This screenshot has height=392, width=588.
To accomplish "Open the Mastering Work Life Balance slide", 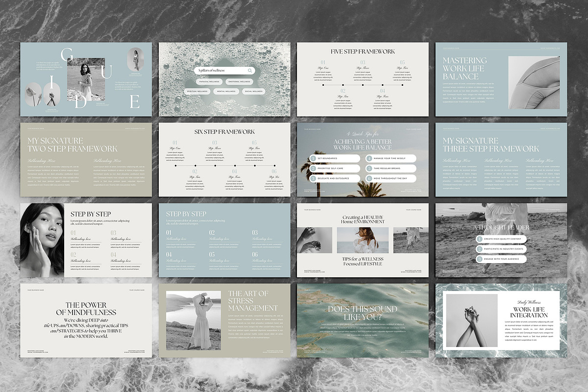I will [x=501, y=79].
